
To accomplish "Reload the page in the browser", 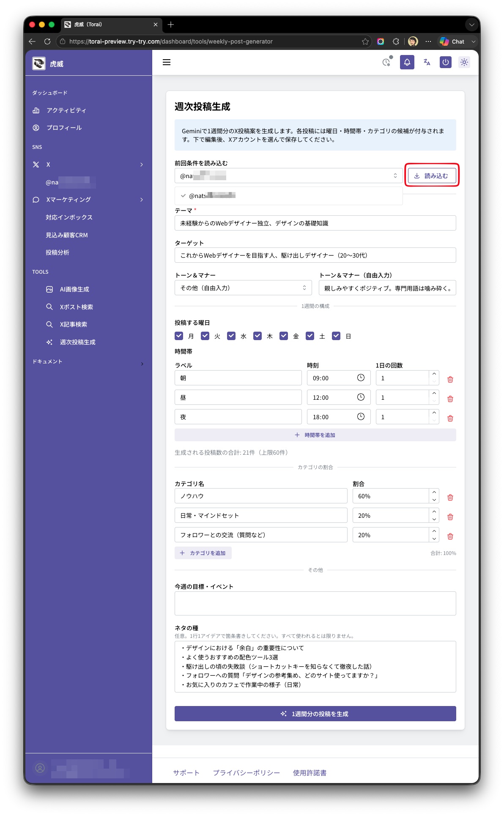I will [x=47, y=41].
